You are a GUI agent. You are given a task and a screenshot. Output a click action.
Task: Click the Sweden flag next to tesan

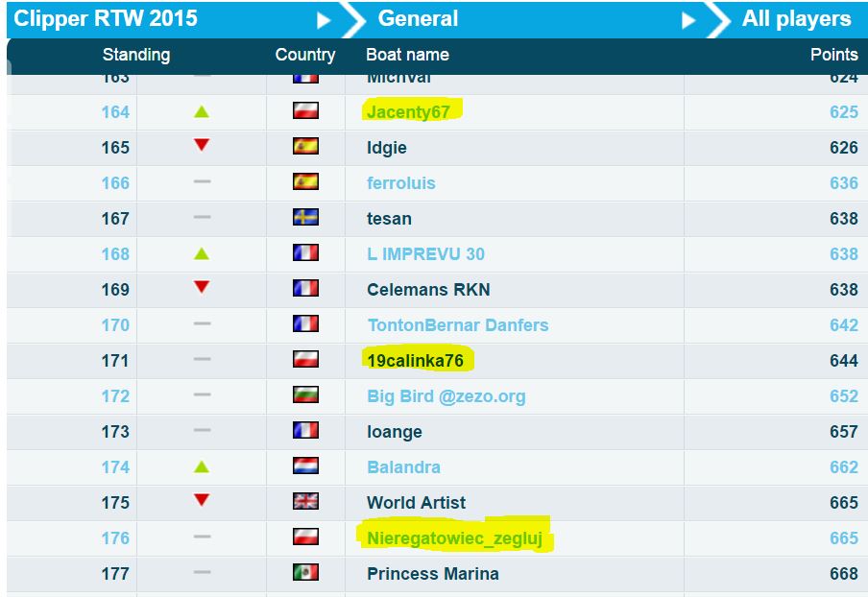click(305, 217)
